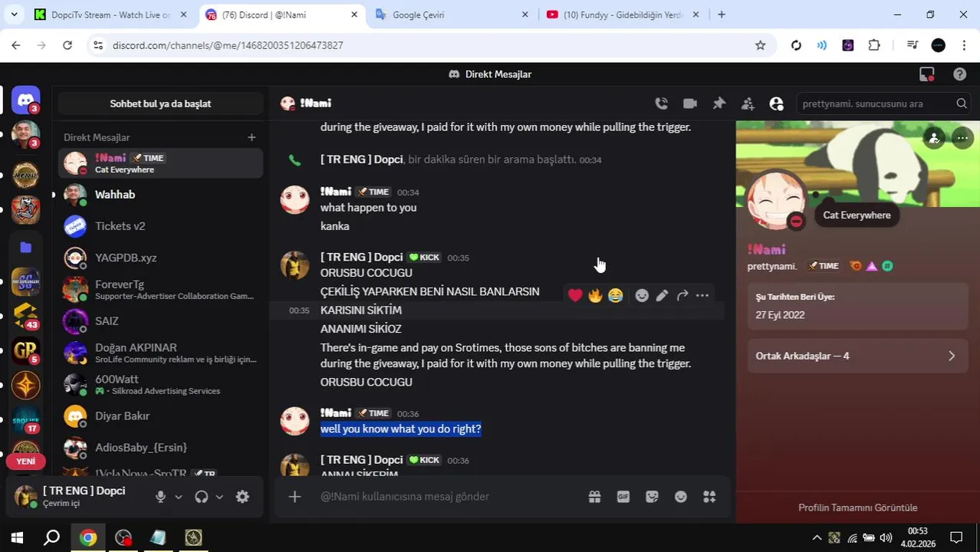
Task: Toggle the user profile panel
Action: coord(776,103)
